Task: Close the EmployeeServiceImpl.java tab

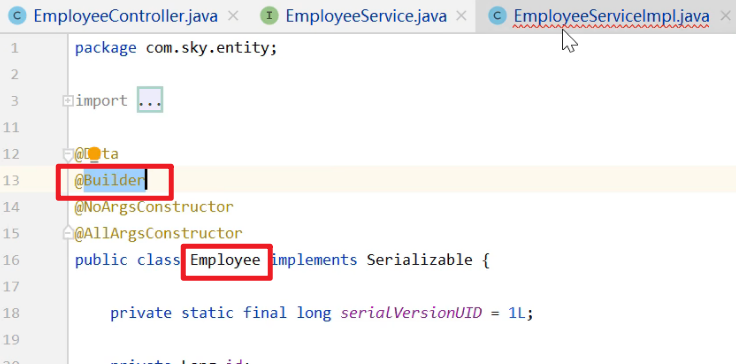Action: (725, 16)
